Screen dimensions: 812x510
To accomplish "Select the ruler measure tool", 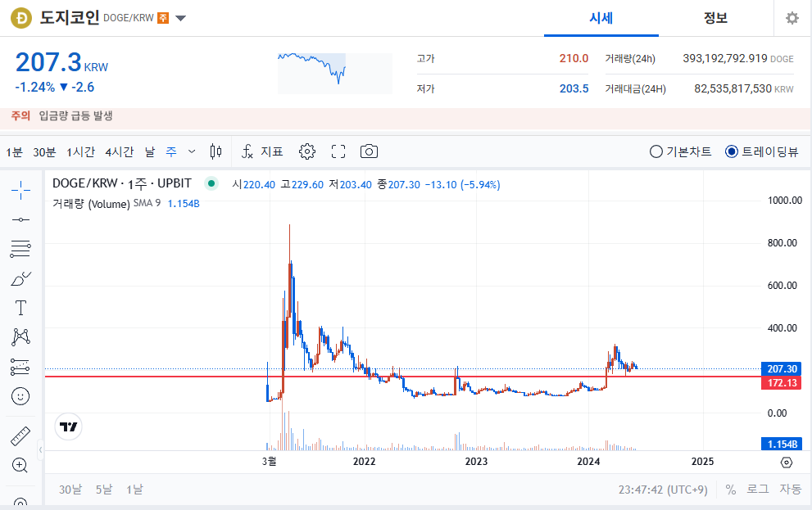I will tap(20, 436).
